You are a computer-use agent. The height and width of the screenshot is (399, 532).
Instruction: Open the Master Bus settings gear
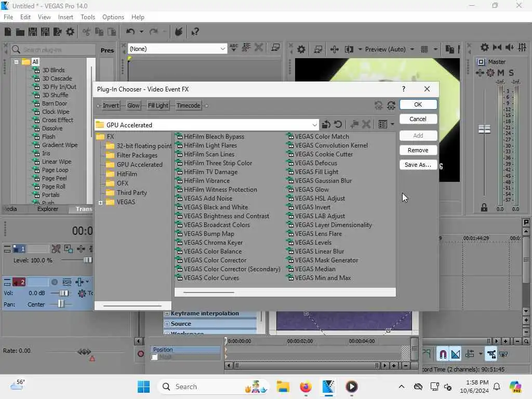click(x=485, y=47)
